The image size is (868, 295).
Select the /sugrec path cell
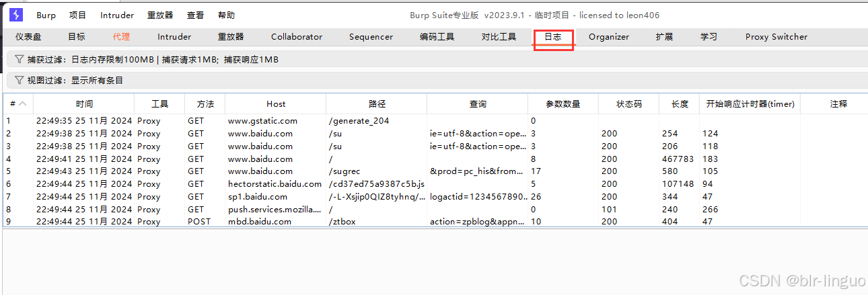(x=377, y=171)
